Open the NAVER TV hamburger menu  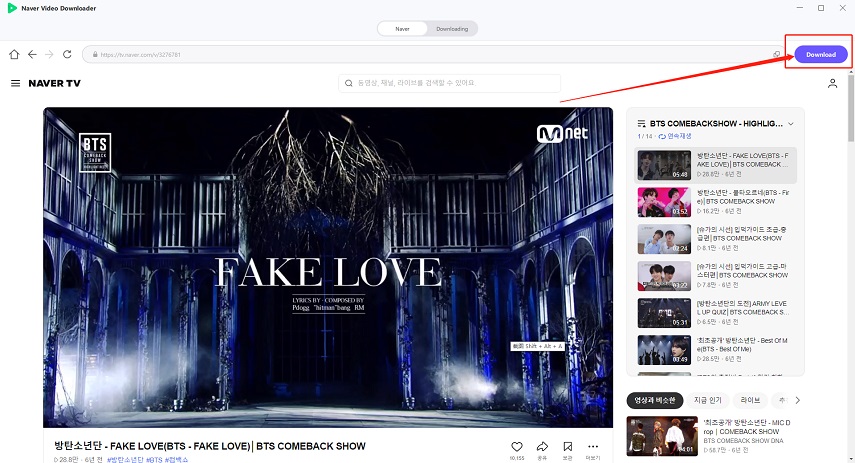[x=15, y=83]
